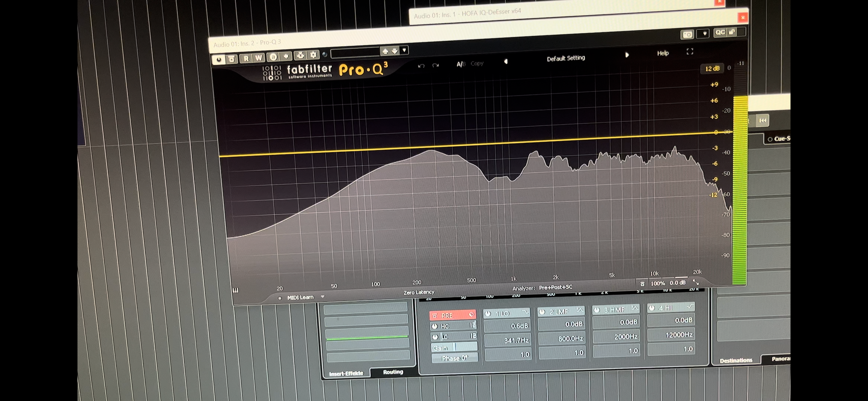Toggle the quick controls lock icon
The image size is (868, 401).
point(732,32)
